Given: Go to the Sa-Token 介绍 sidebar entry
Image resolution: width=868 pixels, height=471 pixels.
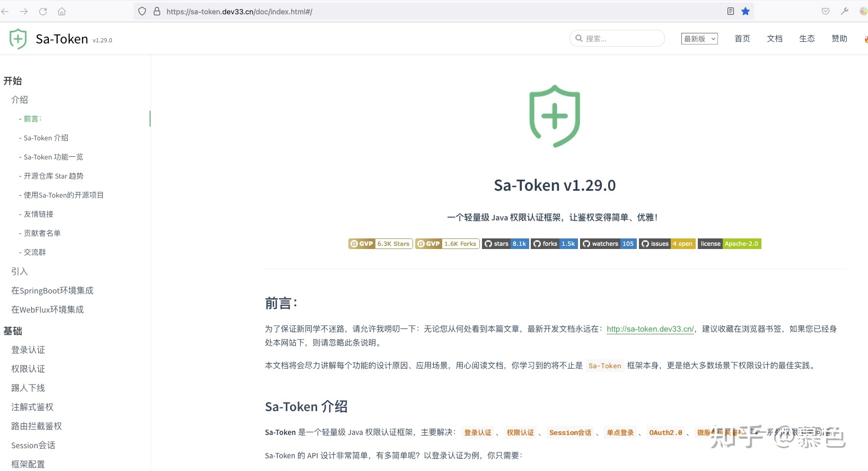Looking at the screenshot, I should (x=46, y=138).
